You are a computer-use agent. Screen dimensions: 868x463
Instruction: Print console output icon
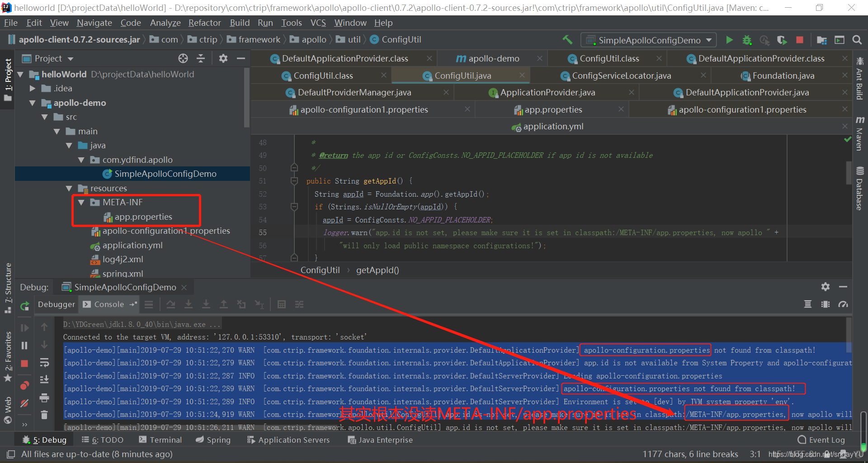(x=44, y=397)
